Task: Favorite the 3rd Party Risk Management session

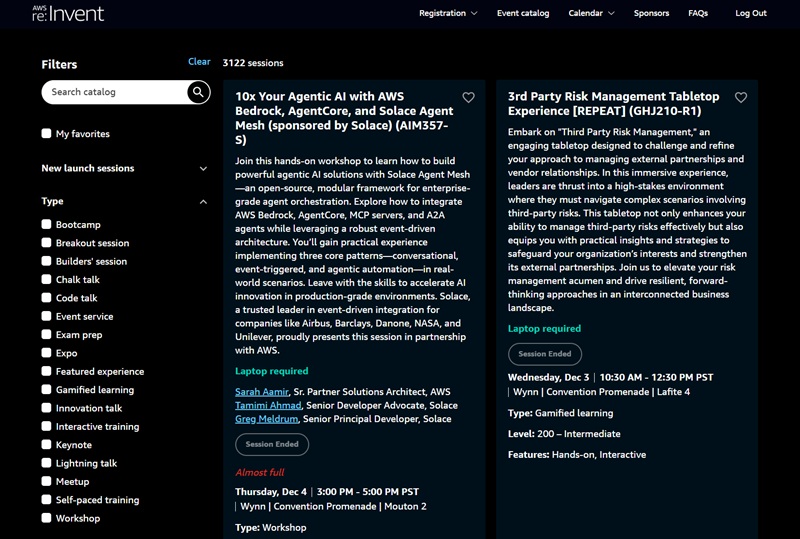Action: click(x=741, y=98)
